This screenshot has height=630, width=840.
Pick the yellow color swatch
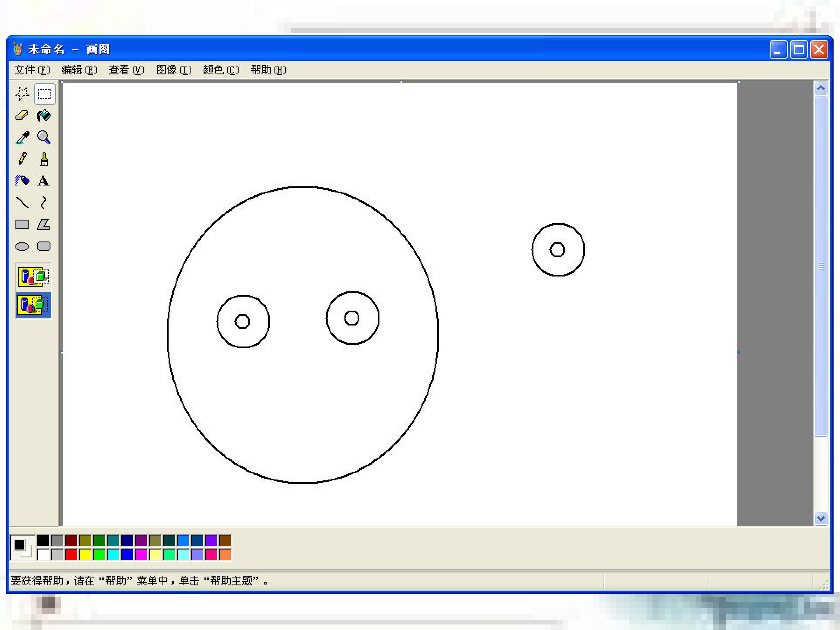click(85, 554)
